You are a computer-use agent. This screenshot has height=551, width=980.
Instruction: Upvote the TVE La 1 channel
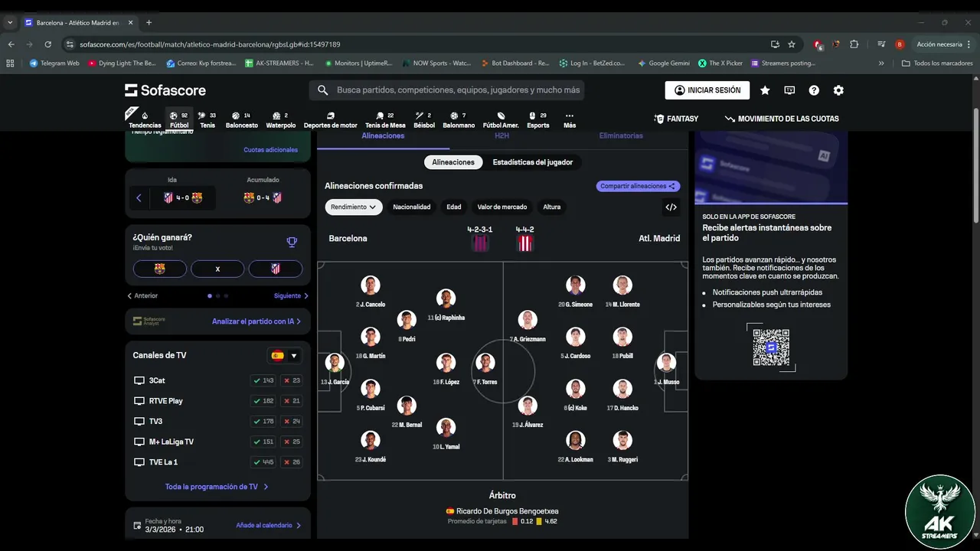(x=263, y=462)
